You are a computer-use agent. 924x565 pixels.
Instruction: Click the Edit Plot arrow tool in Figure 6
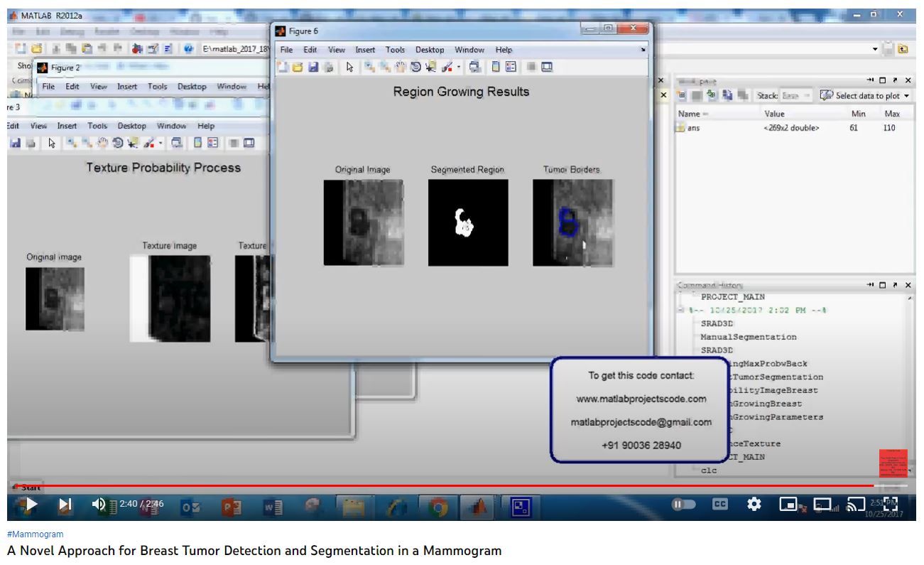[x=349, y=68]
